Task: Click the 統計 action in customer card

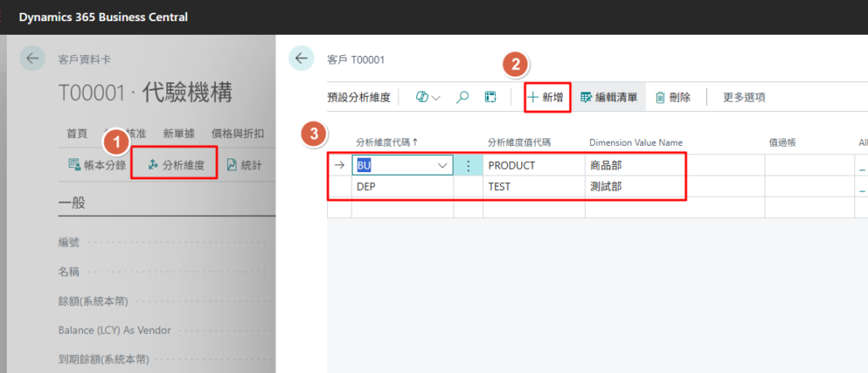Action: coord(244,164)
